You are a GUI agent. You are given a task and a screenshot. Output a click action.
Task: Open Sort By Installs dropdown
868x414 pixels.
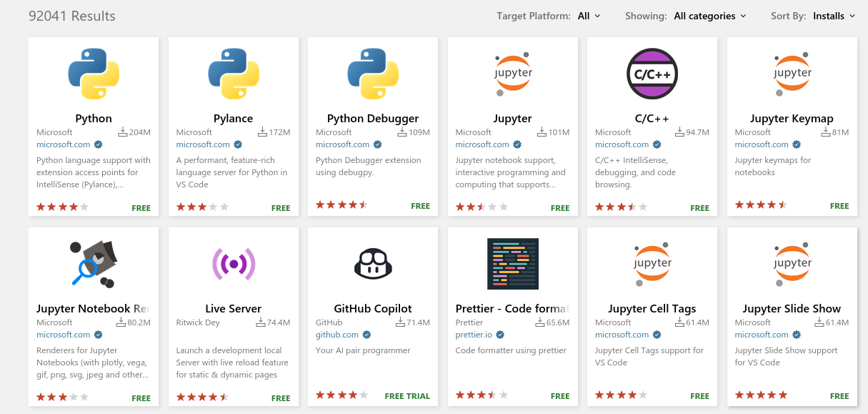pyautogui.click(x=834, y=16)
